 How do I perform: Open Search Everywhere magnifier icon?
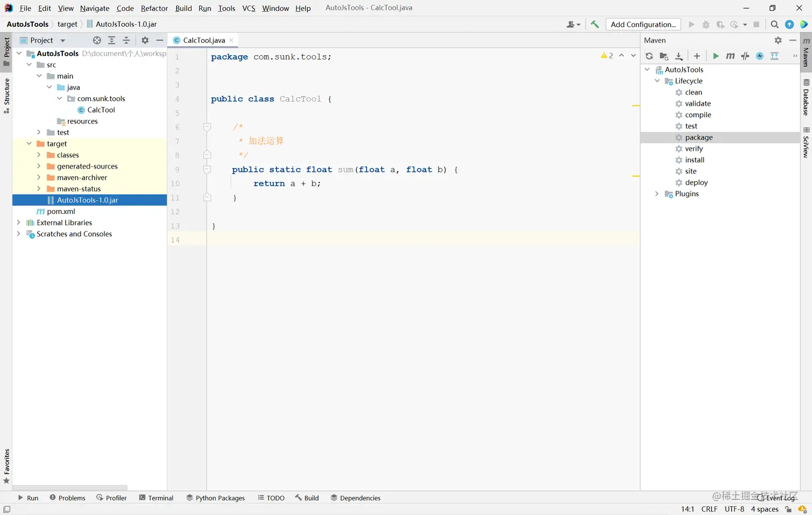pos(774,24)
